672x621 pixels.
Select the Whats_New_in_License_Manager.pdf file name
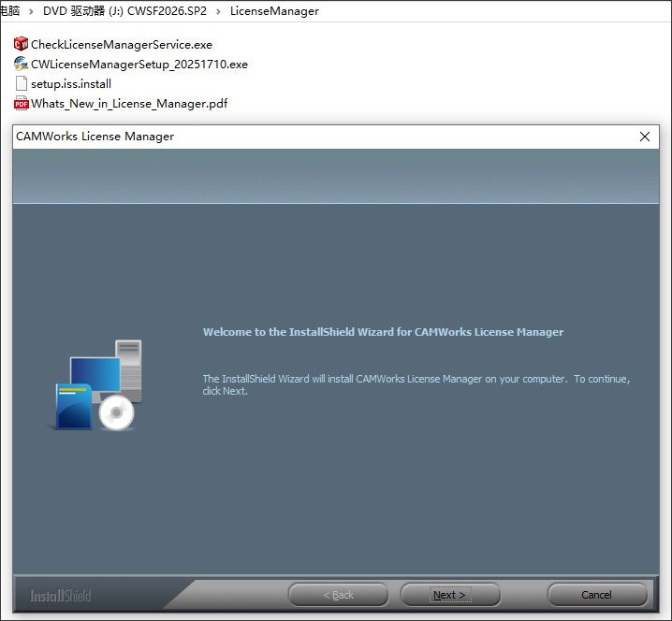coord(129,104)
